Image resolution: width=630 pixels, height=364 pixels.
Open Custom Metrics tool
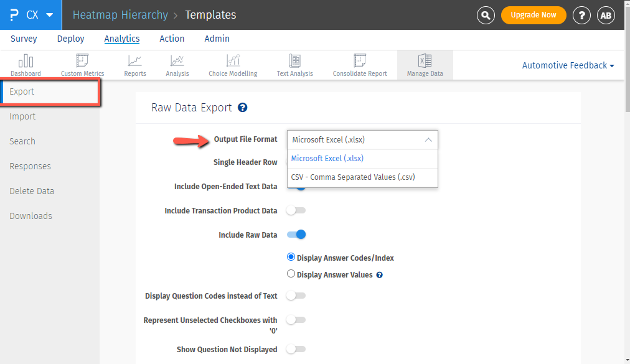pyautogui.click(x=82, y=65)
